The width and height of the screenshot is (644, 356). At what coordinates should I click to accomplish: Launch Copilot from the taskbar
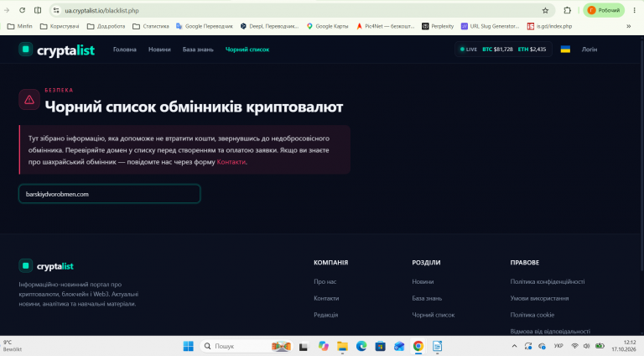[x=323, y=346]
